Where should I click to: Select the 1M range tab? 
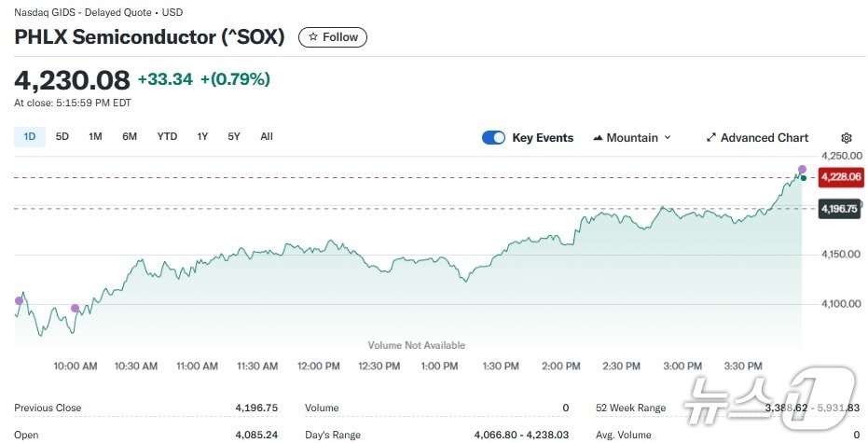[x=95, y=137]
